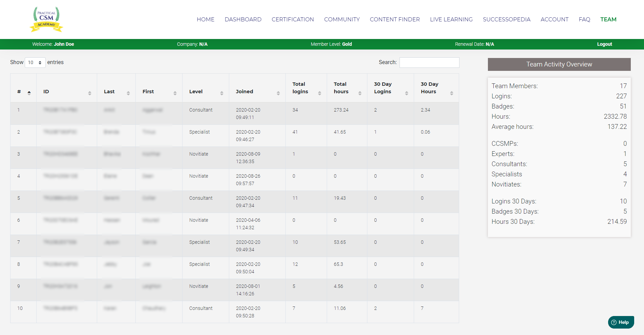
Task: Open the Dashboard menu item
Action: (243, 19)
